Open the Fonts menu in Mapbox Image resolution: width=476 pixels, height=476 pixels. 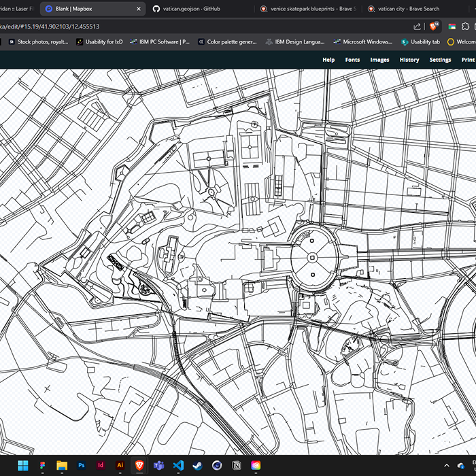352,60
